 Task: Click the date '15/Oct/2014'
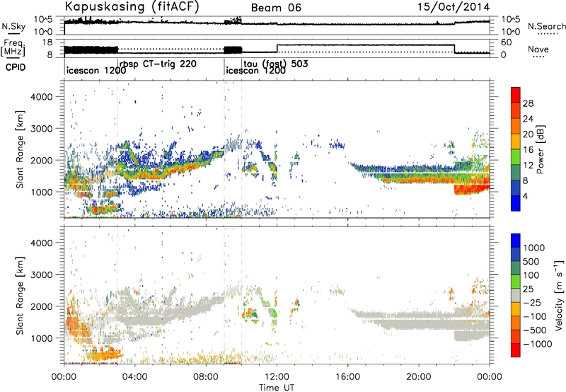(x=454, y=7)
